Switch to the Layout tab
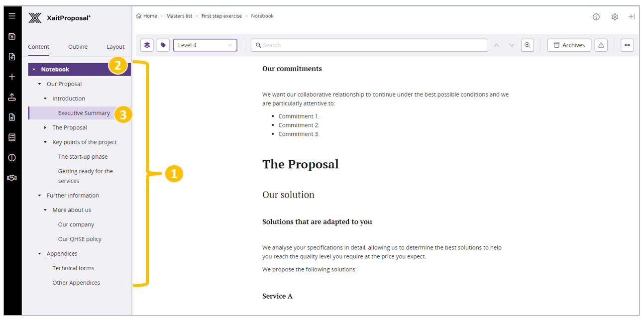644x320 pixels. click(115, 47)
